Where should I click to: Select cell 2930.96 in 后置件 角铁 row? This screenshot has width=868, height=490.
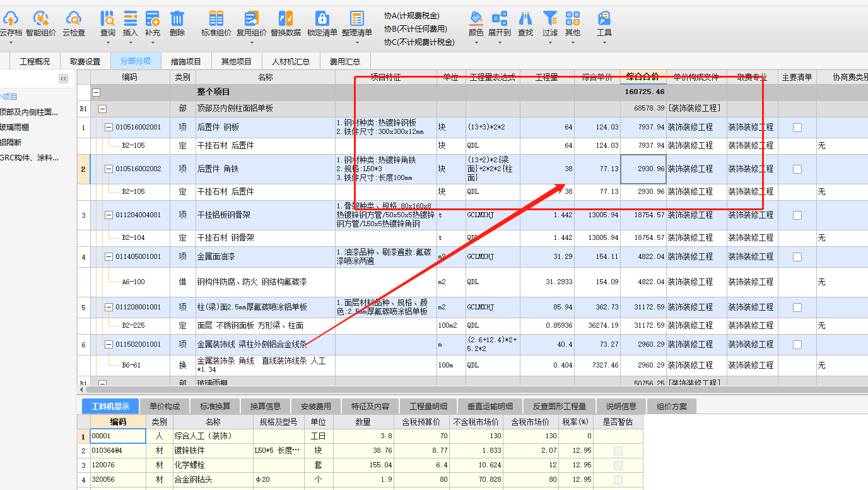click(643, 169)
